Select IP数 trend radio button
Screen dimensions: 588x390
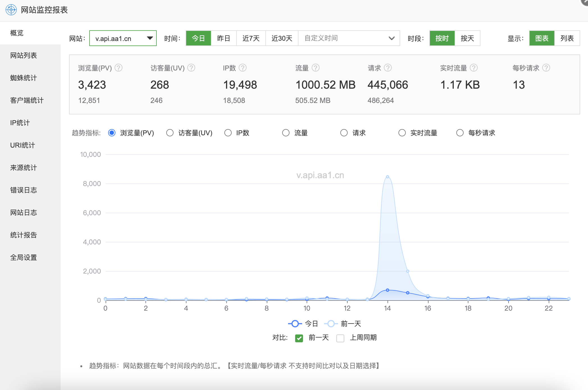click(x=228, y=133)
